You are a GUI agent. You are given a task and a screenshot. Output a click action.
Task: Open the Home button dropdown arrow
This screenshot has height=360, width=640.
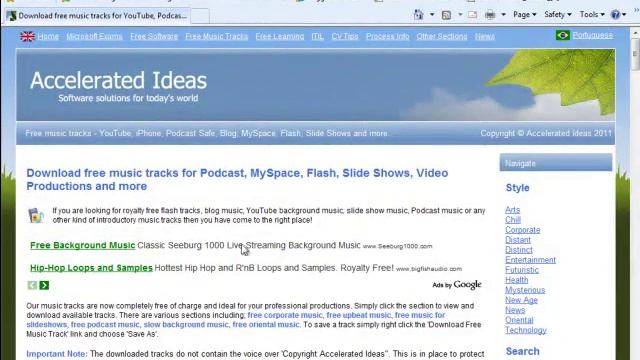tap(432, 15)
